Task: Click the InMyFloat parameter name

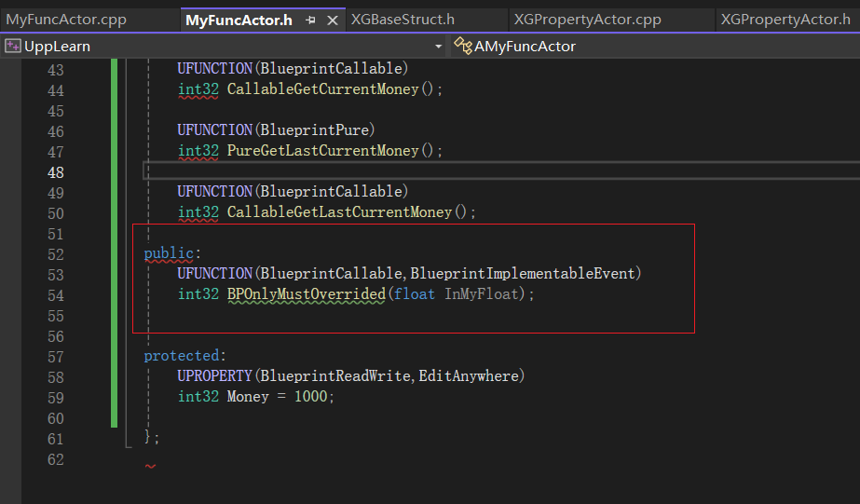Action: click(x=482, y=294)
